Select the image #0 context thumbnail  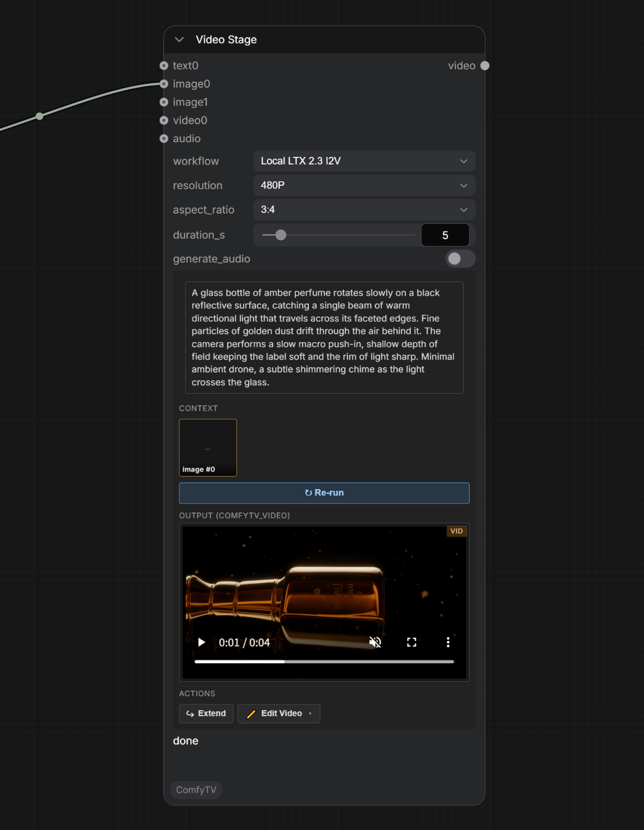pyautogui.click(x=208, y=448)
